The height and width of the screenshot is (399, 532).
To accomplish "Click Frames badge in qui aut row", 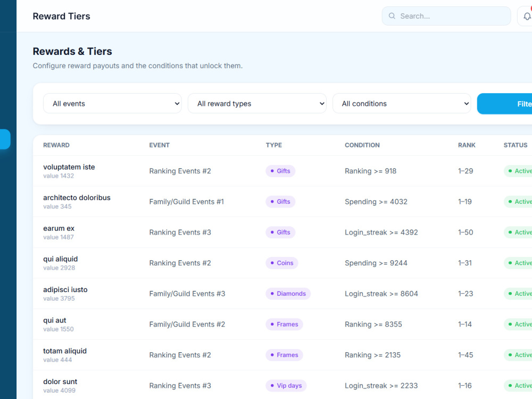I will coord(284,325).
